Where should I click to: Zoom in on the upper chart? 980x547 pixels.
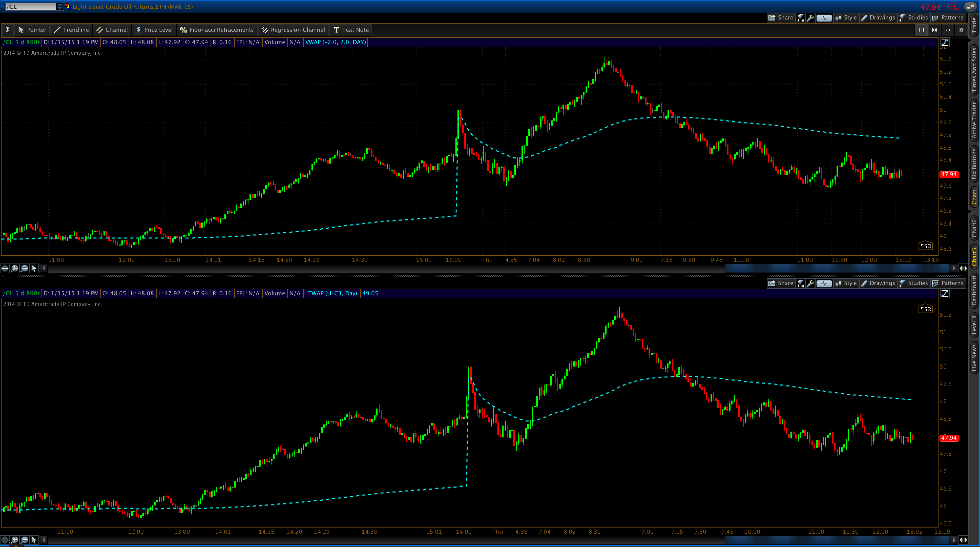coord(15,268)
